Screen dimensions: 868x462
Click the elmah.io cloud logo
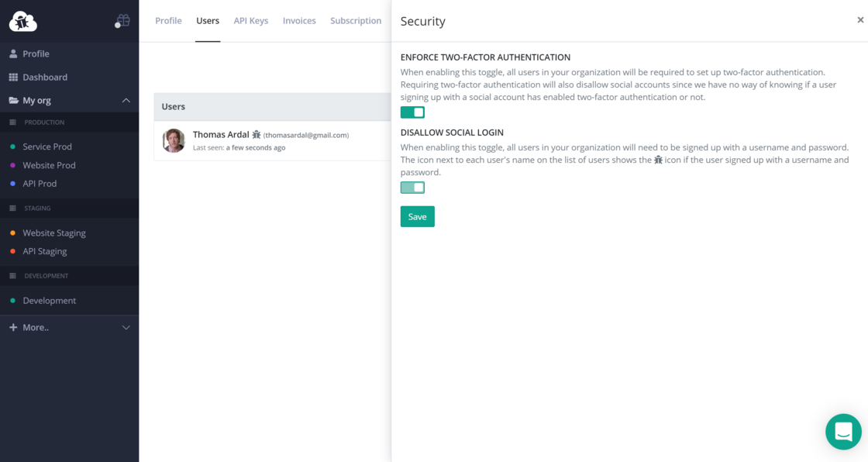click(x=22, y=21)
